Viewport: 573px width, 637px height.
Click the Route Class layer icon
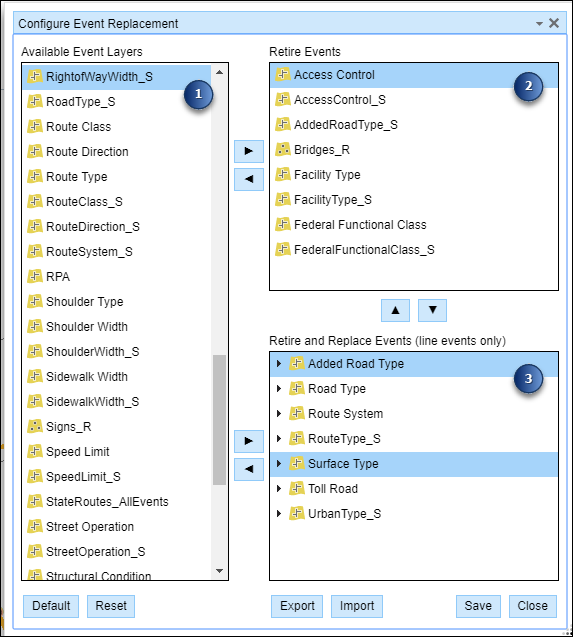35,126
